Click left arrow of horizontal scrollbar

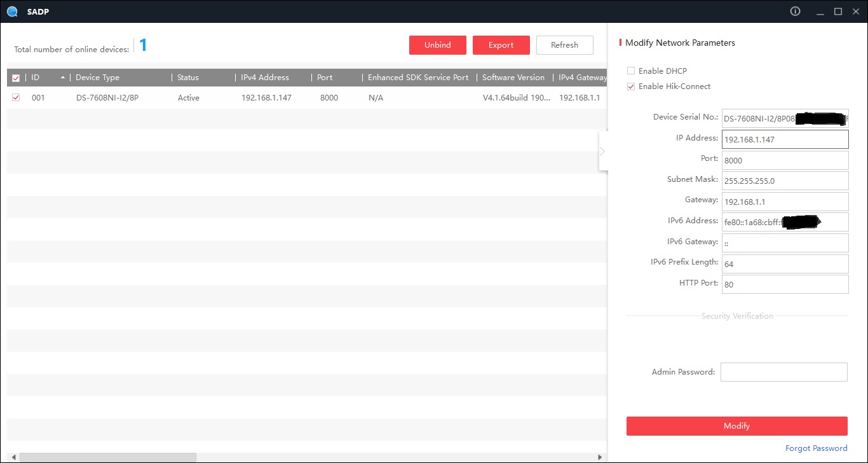pyautogui.click(x=12, y=457)
